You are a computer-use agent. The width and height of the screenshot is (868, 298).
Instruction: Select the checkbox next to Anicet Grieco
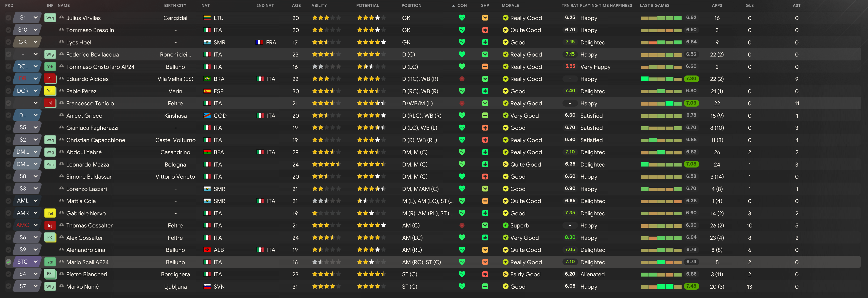pos(9,115)
